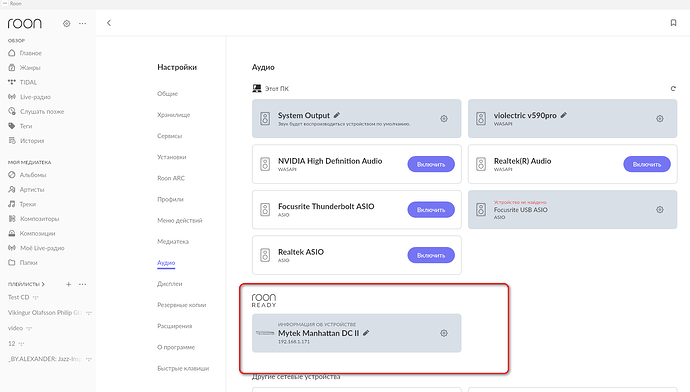Open Roon ARC settings tab
690x392 pixels.
tap(171, 178)
